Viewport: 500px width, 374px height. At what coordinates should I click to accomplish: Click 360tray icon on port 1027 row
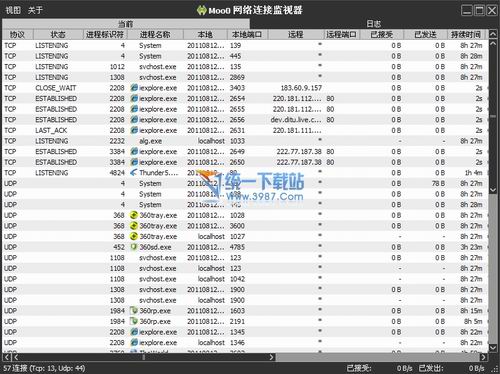tap(134, 236)
